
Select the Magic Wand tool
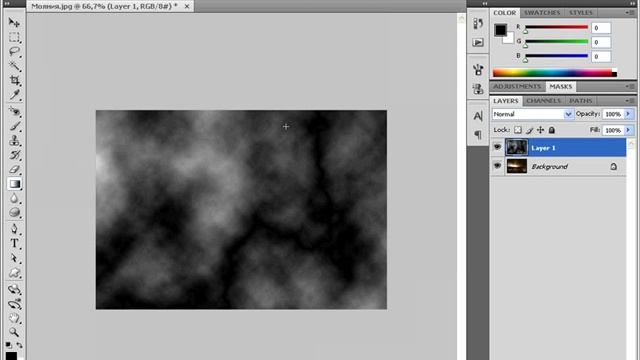[14, 66]
